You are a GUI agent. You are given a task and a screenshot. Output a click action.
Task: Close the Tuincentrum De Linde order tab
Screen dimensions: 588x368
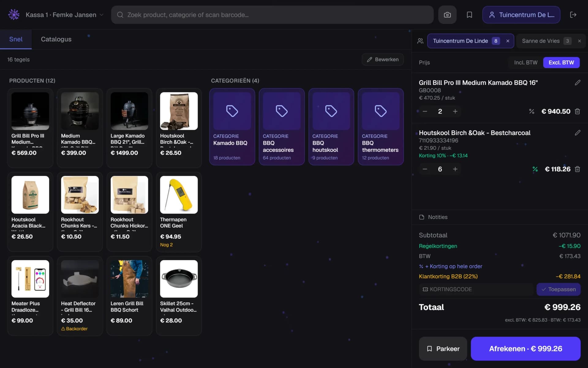point(508,41)
